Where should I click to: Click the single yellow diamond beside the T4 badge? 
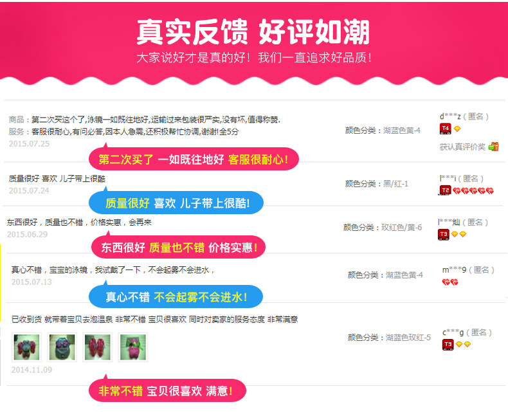click(x=457, y=129)
